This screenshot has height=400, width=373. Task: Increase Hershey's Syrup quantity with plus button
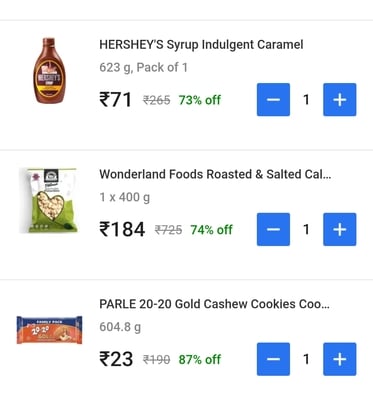[x=340, y=100]
